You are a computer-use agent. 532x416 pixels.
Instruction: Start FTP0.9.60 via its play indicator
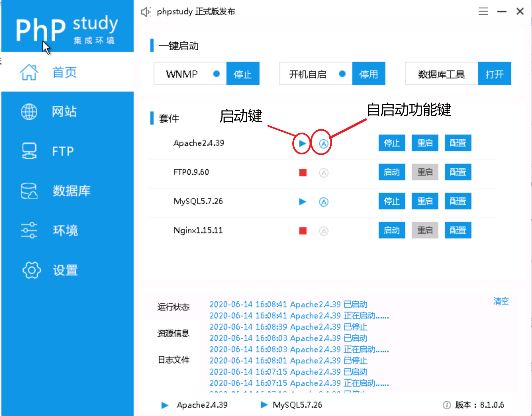(x=302, y=172)
